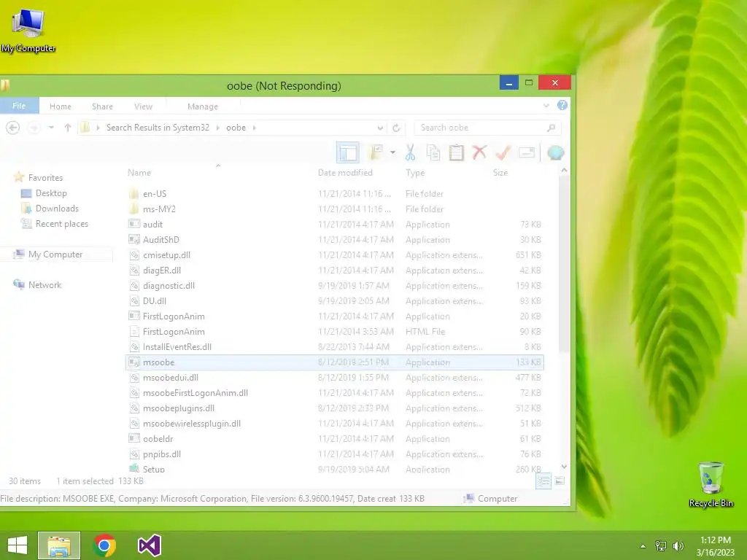Click the oobe breadcrumb segment

coord(236,128)
